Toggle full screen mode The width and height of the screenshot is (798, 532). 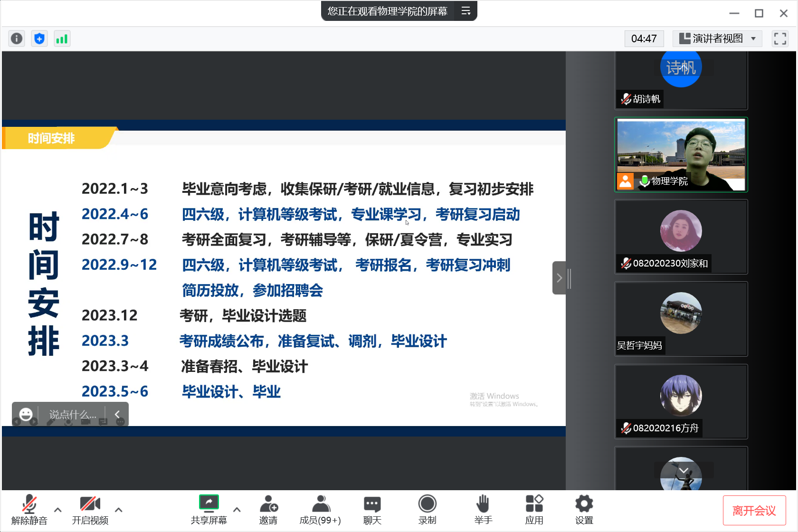pyautogui.click(x=780, y=38)
